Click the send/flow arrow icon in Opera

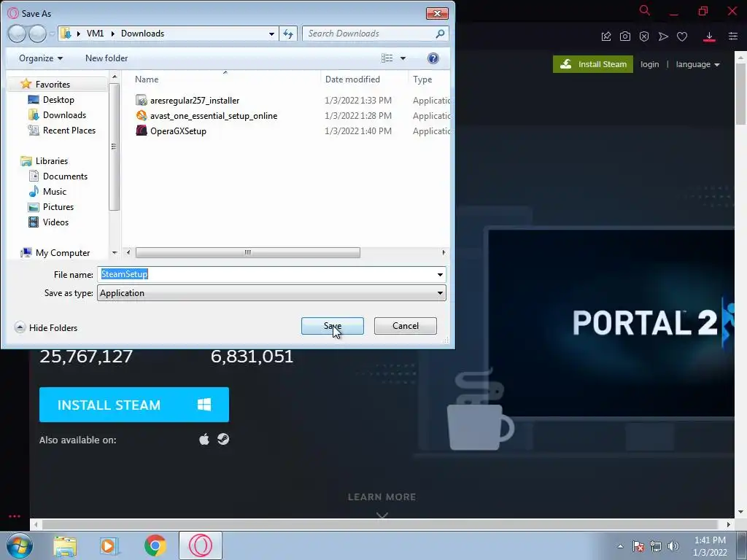click(663, 36)
